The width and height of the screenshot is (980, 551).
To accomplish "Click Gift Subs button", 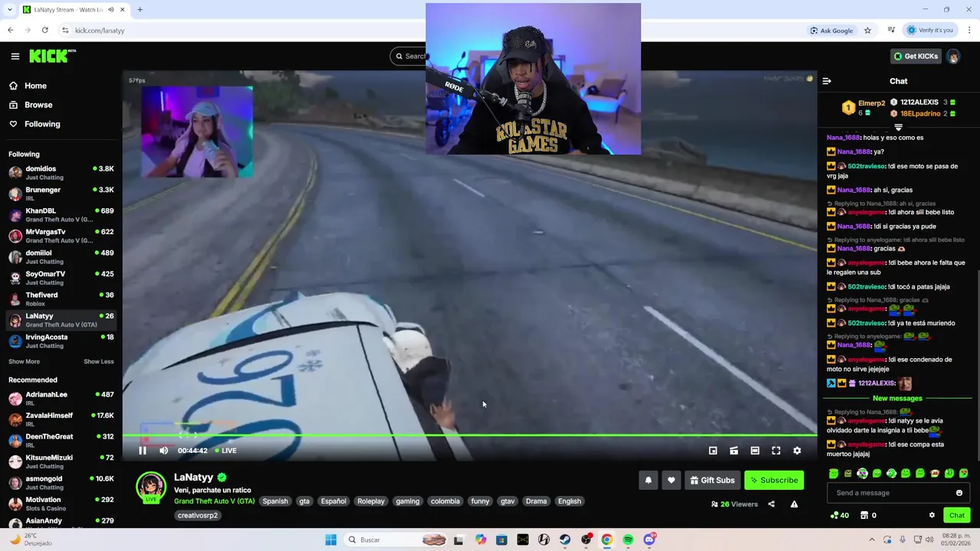I will 712,480.
